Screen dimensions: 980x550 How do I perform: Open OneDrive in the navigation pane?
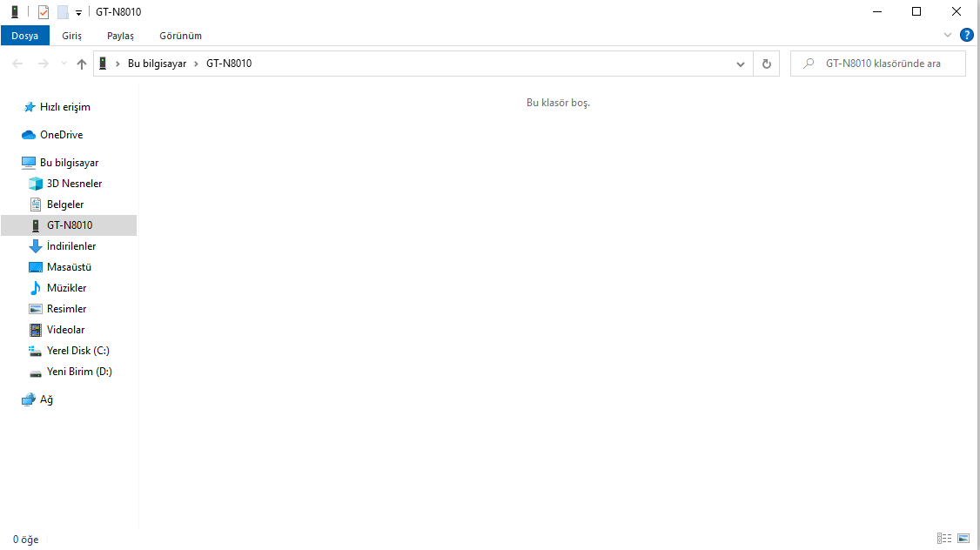(61, 134)
